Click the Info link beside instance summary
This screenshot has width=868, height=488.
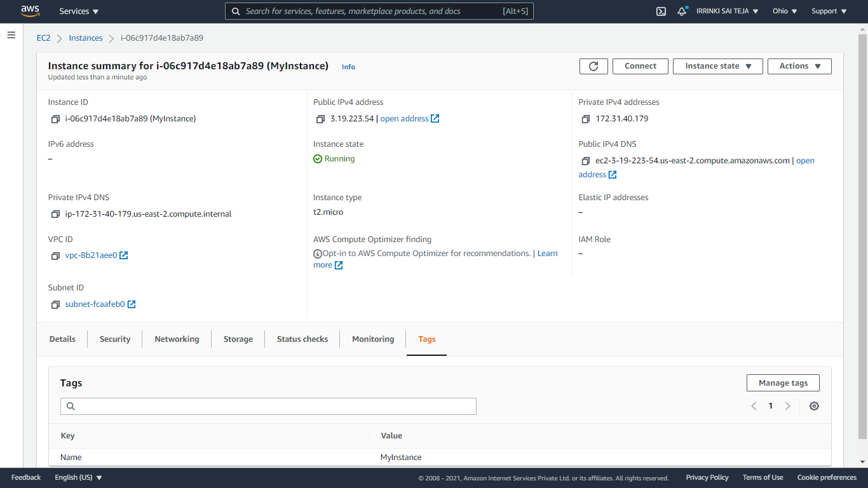(348, 67)
